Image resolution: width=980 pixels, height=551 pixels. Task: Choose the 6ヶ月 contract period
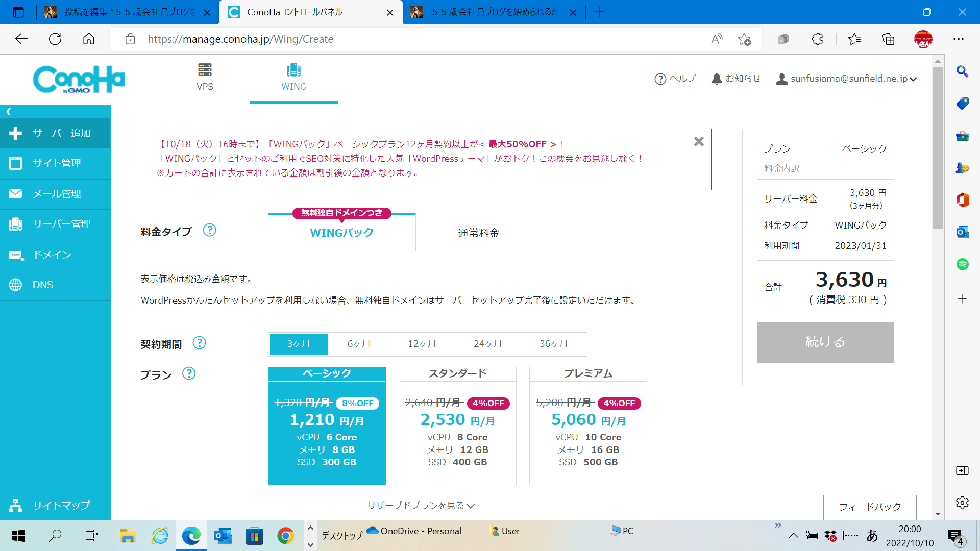(x=359, y=344)
